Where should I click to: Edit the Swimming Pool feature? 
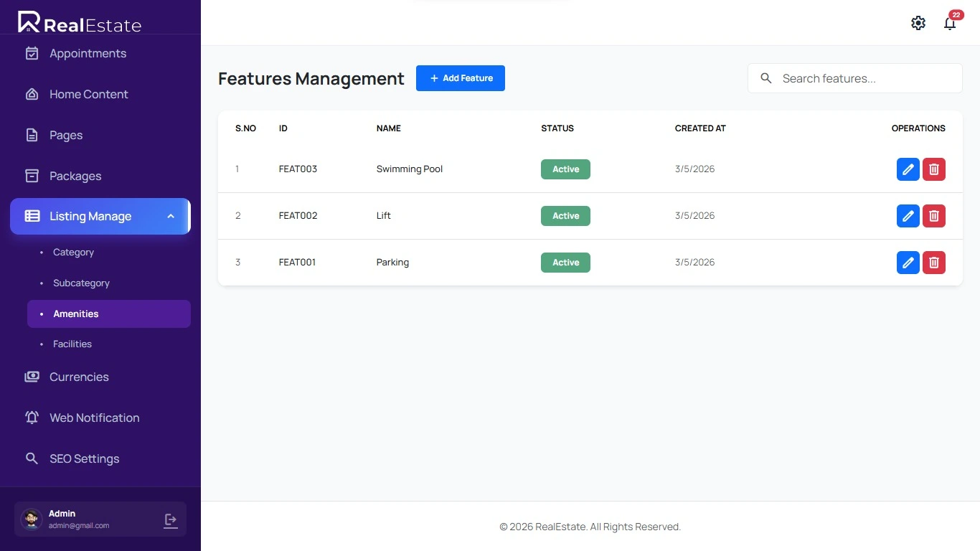click(x=908, y=169)
